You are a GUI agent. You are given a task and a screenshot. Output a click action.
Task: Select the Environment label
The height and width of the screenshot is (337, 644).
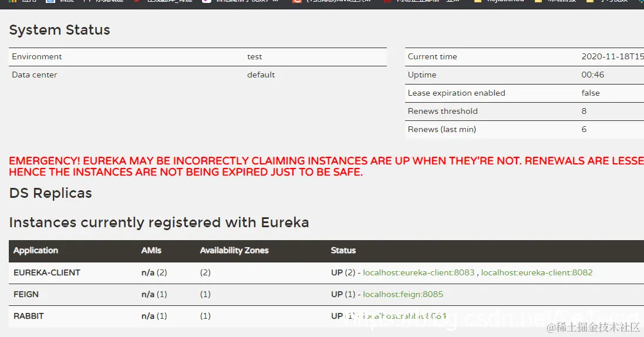point(37,57)
